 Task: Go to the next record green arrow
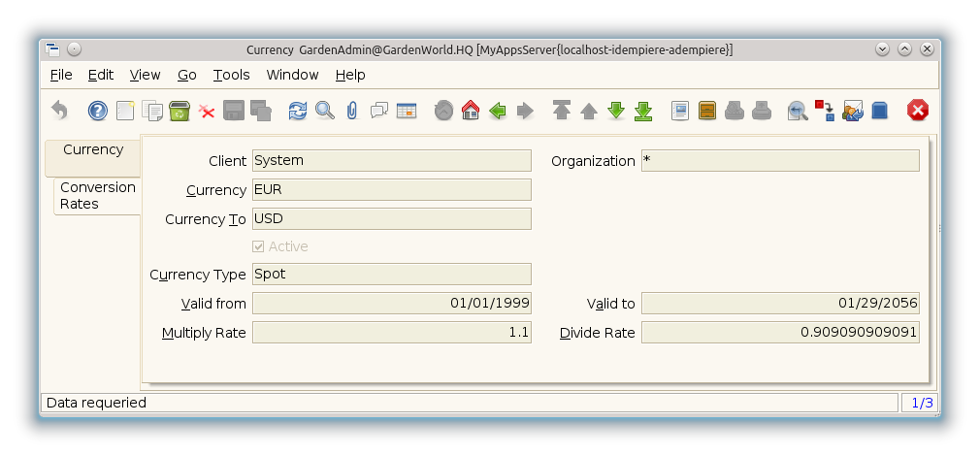(615, 111)
